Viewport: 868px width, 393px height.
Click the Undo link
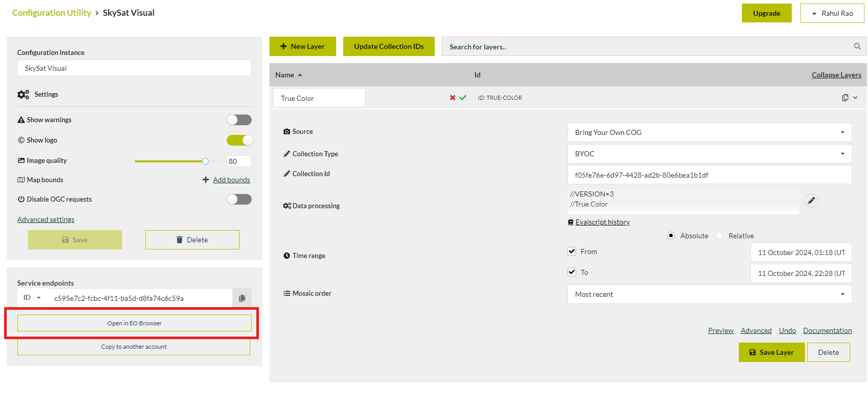click(x=788, y=330)
